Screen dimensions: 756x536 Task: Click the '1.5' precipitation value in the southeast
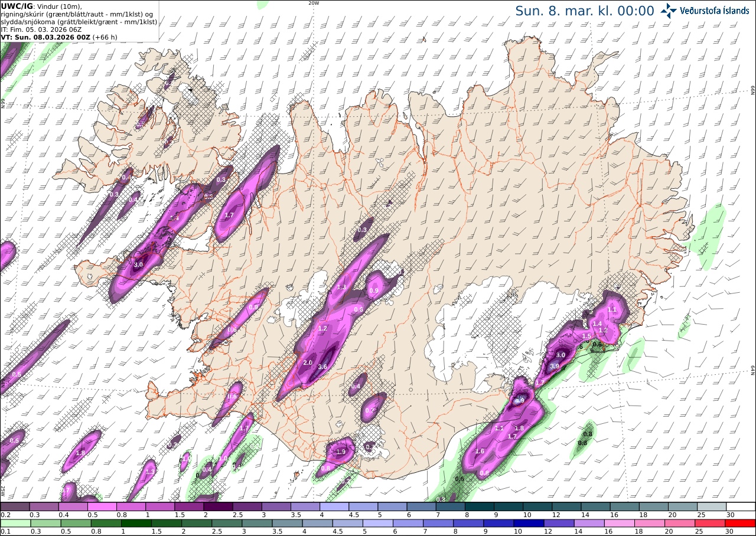(x=586, y=335)
